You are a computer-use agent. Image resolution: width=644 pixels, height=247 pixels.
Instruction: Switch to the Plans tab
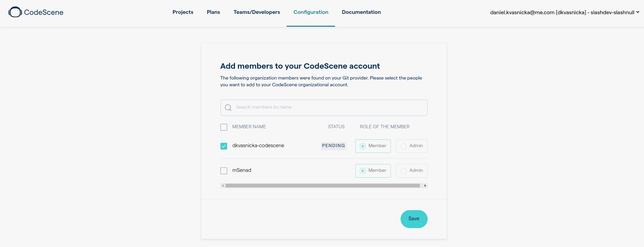point(213,12)
